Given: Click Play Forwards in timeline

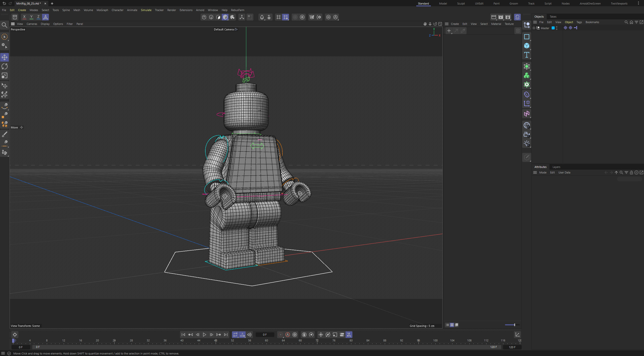Looking at the screenshot, I should pyautogui.click(x=205, y=335).
